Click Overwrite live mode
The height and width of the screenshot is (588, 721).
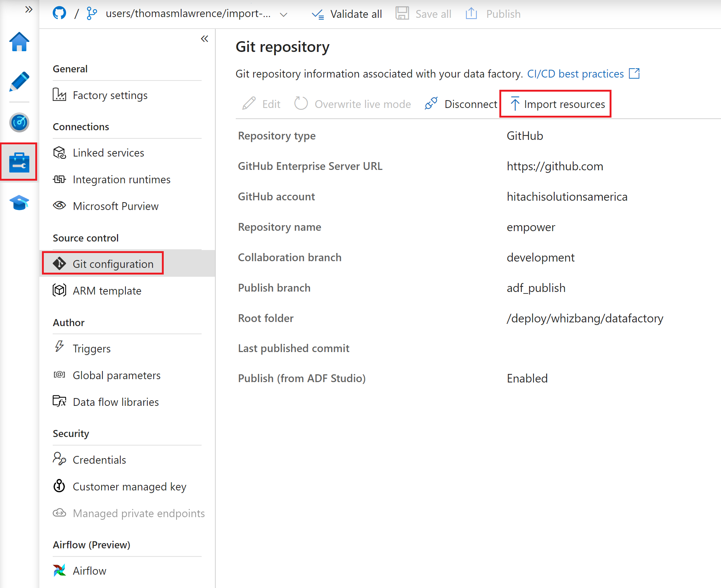point(353,104)
